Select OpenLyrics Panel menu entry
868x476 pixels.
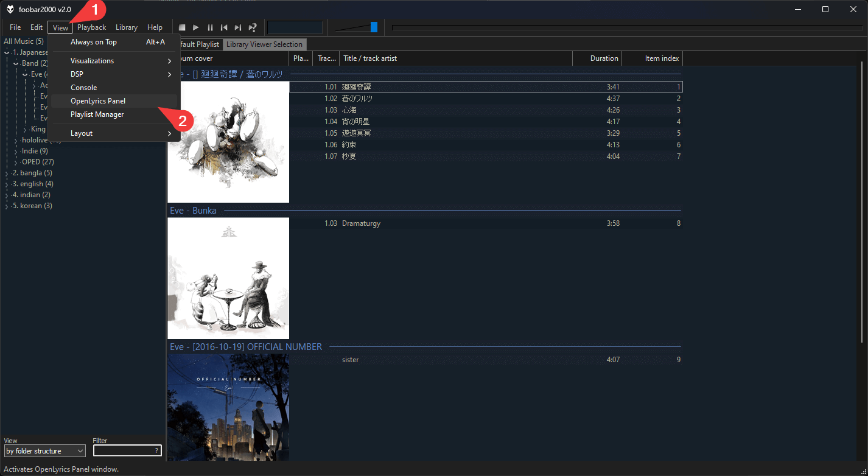coord(98,101)
